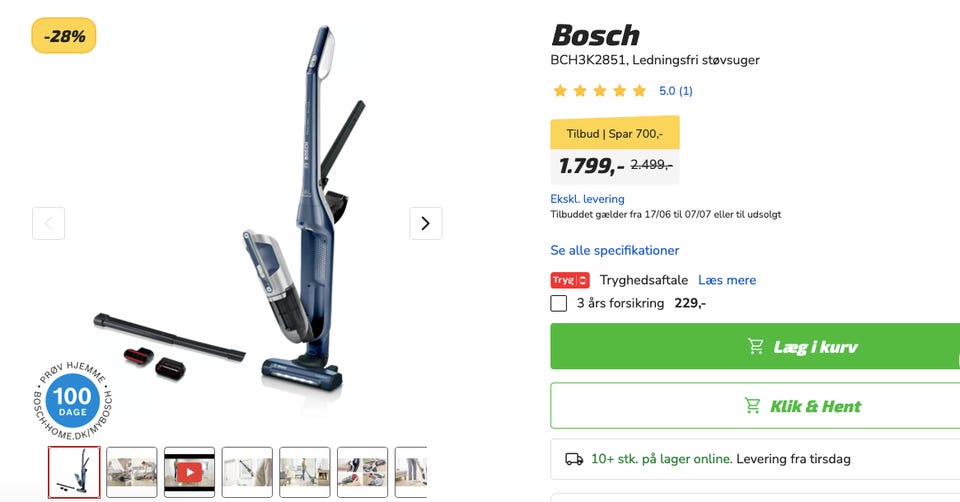Select the first vacuum product thumbnail
This screenshot has height=502, width=960.
74,472
